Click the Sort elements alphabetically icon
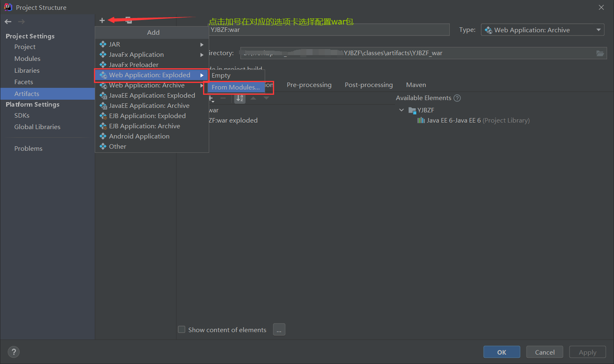Viewport: 614px width, 364px height. (x=240, y=98)
